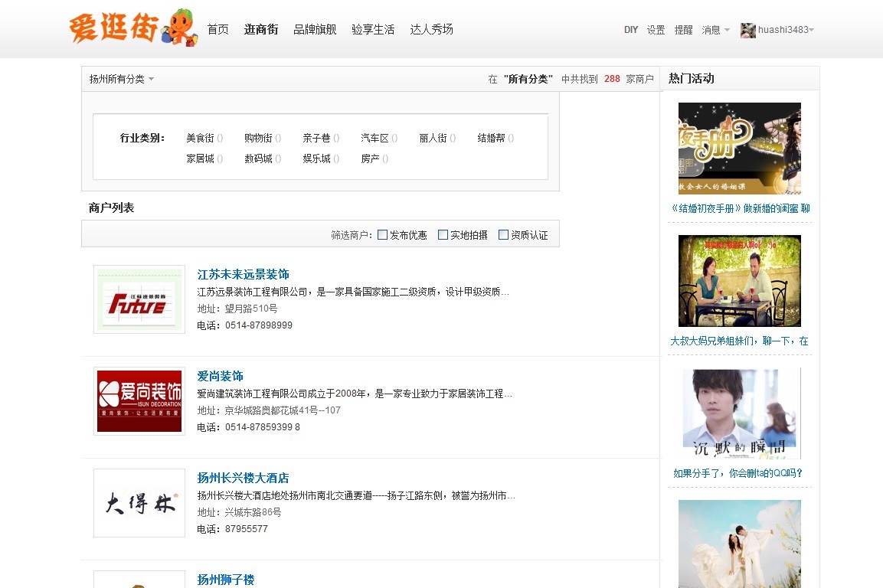Expand the huashi3483 account dropdown
883x588 pixels.
787,30
